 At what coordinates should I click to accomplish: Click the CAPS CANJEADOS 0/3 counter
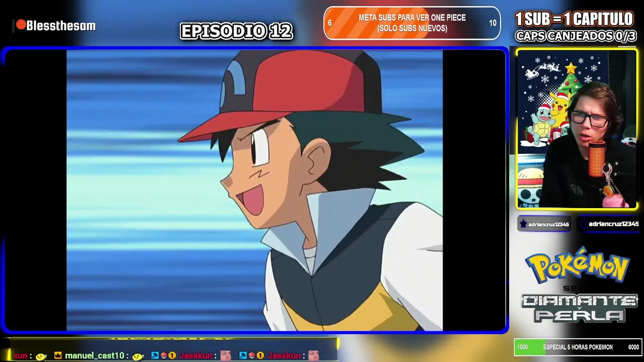[576, 36]
